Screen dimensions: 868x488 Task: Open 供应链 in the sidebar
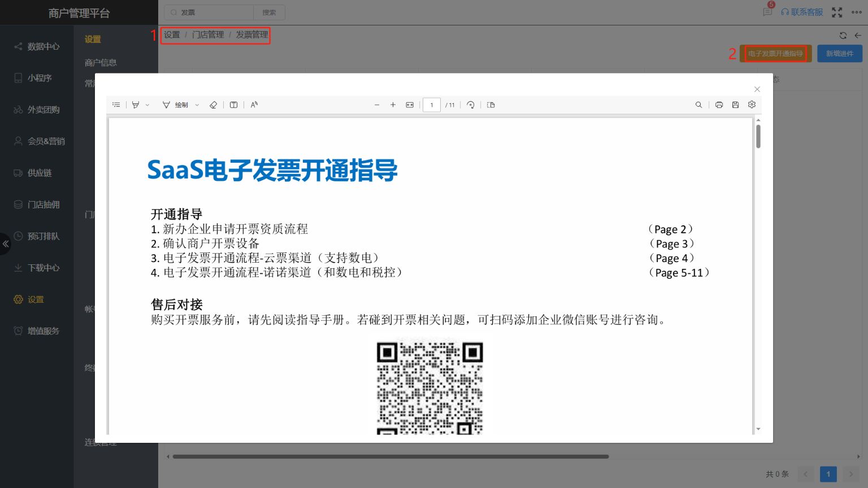37,173
